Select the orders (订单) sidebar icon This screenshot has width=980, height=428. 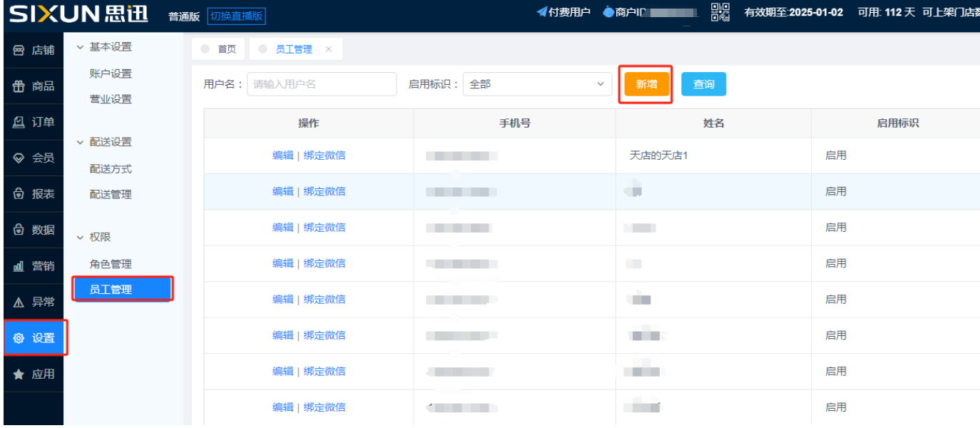pos(19,122)
